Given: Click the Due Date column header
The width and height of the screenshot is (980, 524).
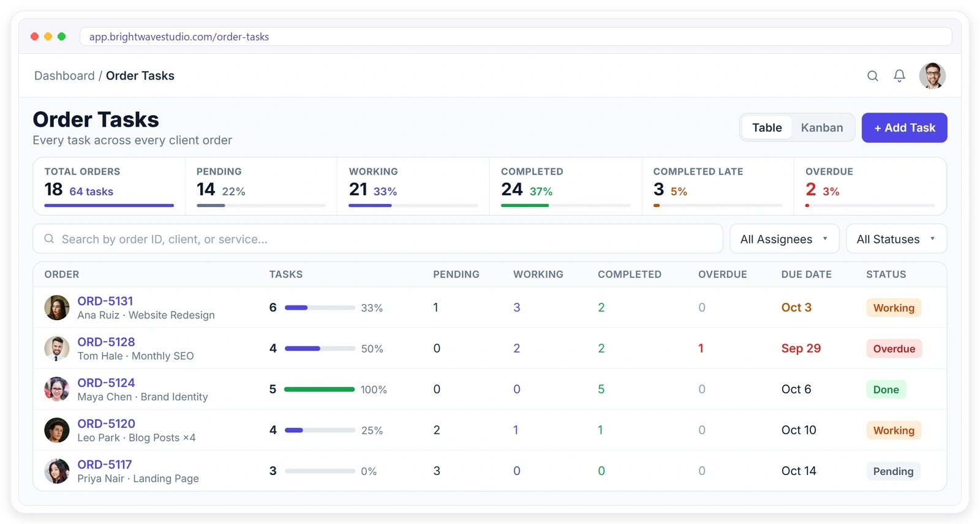Looking at the screenshot, I should pos(806,274).
